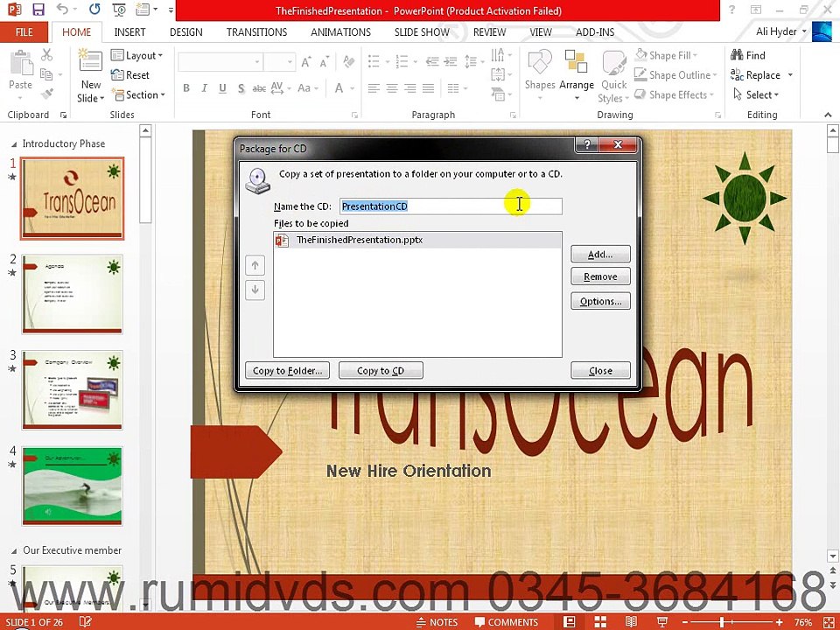Image resolution: width=840 pixels, height=630 pixels.
Task: Click Start From Beginning slideshow icon in title bar
Action: (x=119, y=10)
